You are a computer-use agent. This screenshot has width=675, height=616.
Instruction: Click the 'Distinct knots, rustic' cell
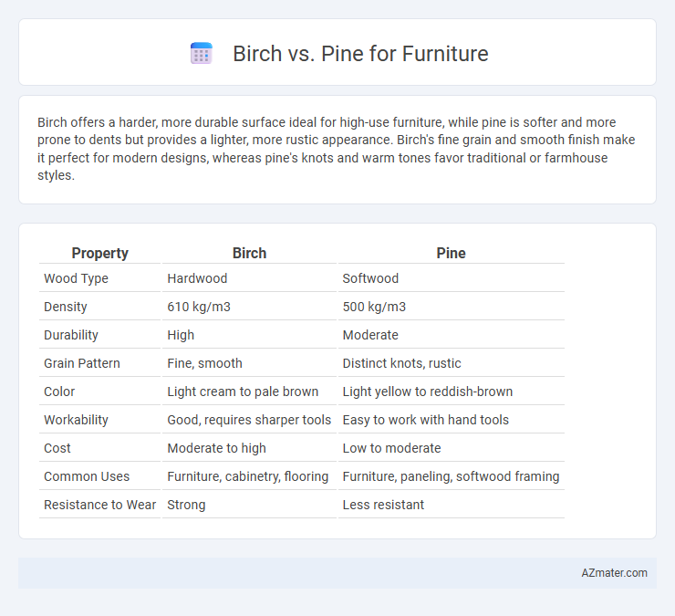pyautogui.click(x=401, y=363)
